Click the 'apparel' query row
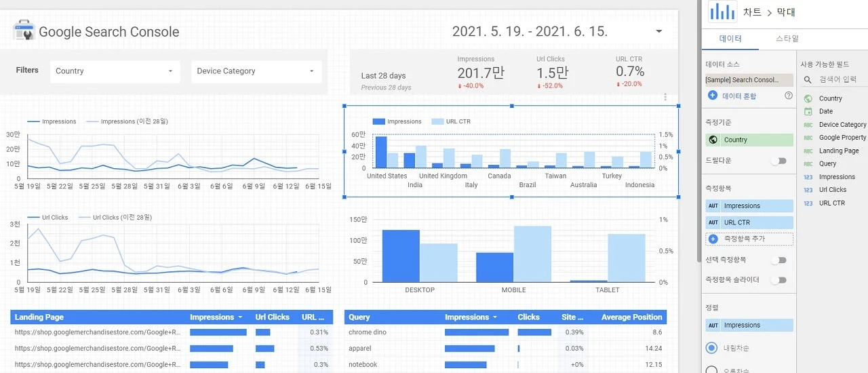Screen dimensions: 868x373 (x=505, y=349)
